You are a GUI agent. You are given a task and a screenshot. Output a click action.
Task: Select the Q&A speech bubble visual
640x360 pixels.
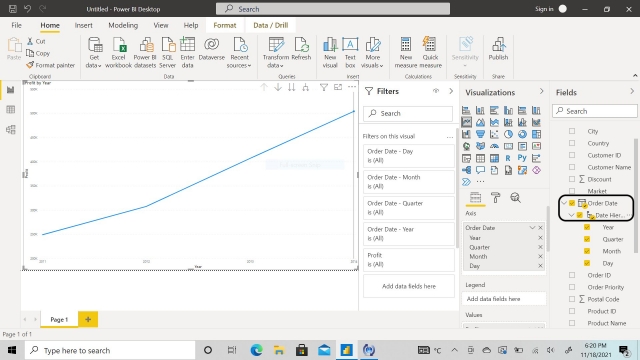[x=480, y=170]
